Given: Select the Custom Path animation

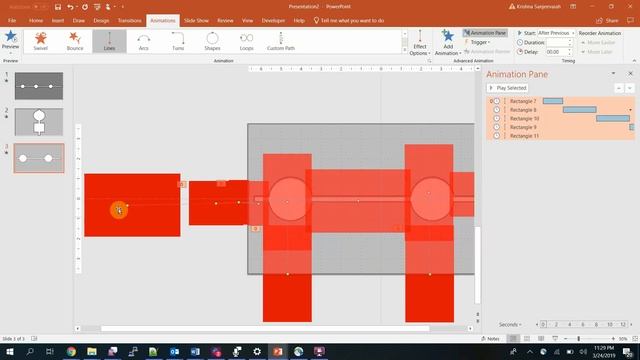Looking at the screenshot, I should pyautogui.click(x=281, y=41).
